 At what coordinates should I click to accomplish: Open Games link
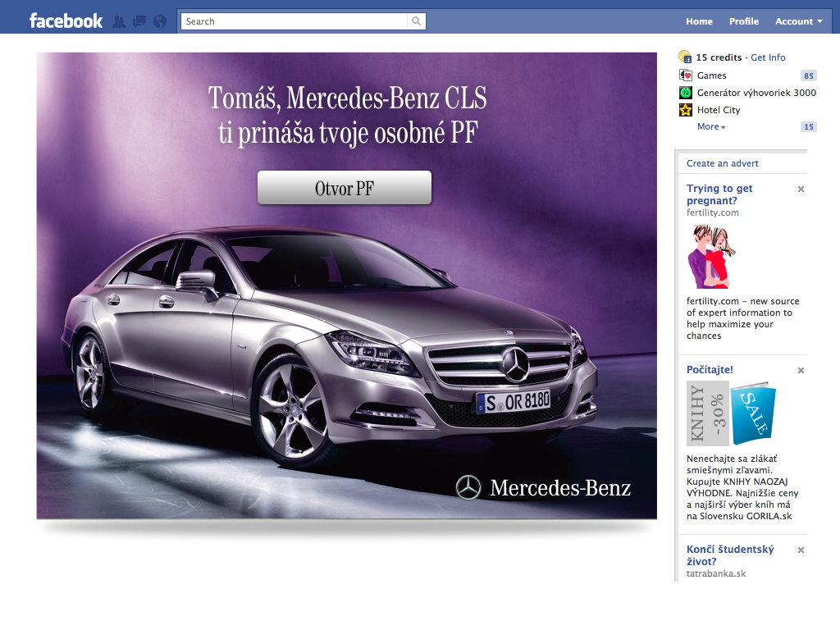pos(711,75)
